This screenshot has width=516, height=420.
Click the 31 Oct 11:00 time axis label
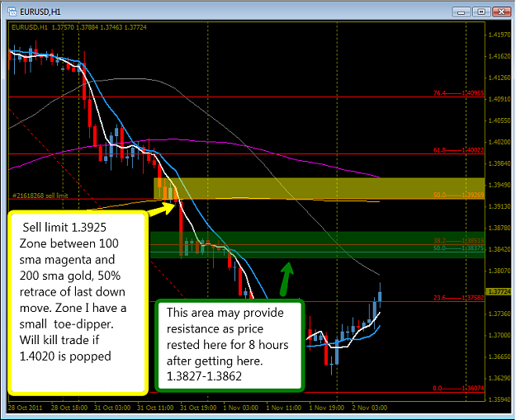pos(155,408)
